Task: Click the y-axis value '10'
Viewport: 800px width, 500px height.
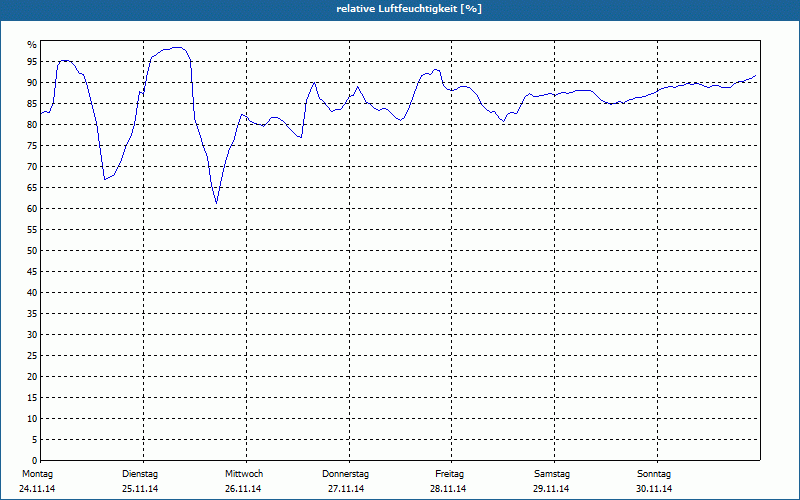Action: [x=32, y=419]
